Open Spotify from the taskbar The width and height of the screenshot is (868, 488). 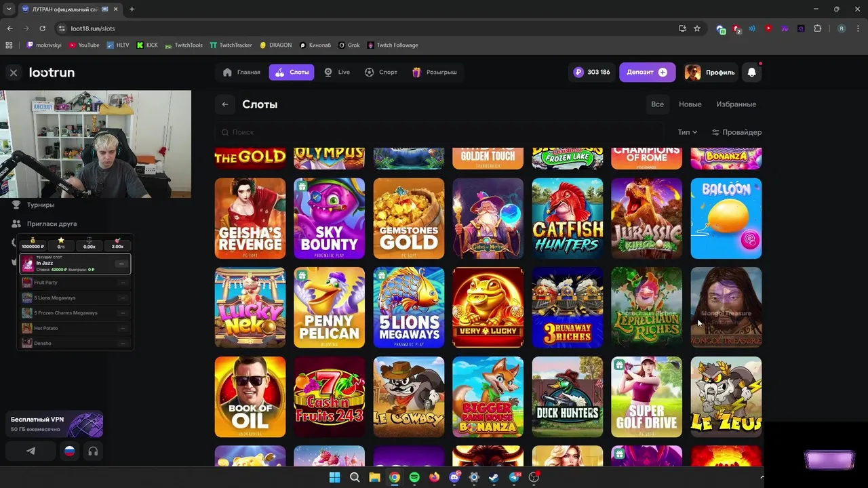point(414,477)
